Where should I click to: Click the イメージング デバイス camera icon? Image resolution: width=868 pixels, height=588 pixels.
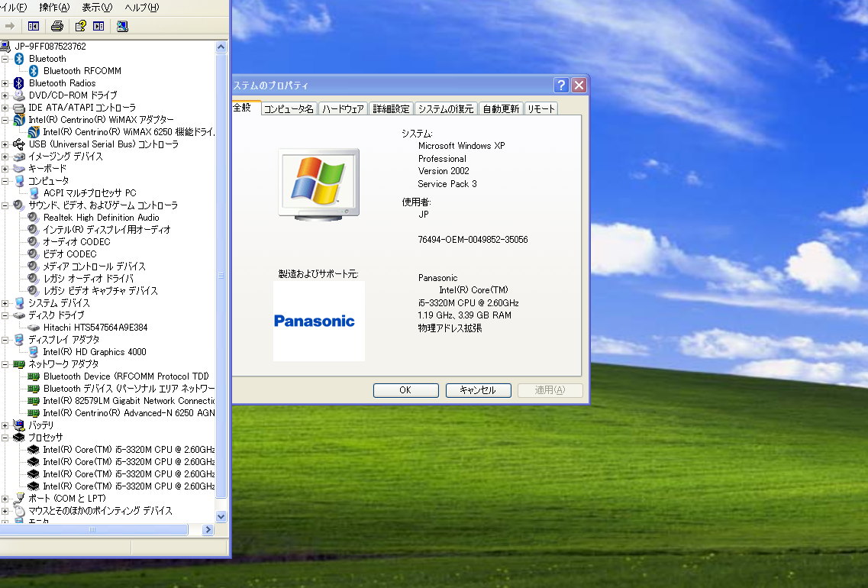point(19,157)
